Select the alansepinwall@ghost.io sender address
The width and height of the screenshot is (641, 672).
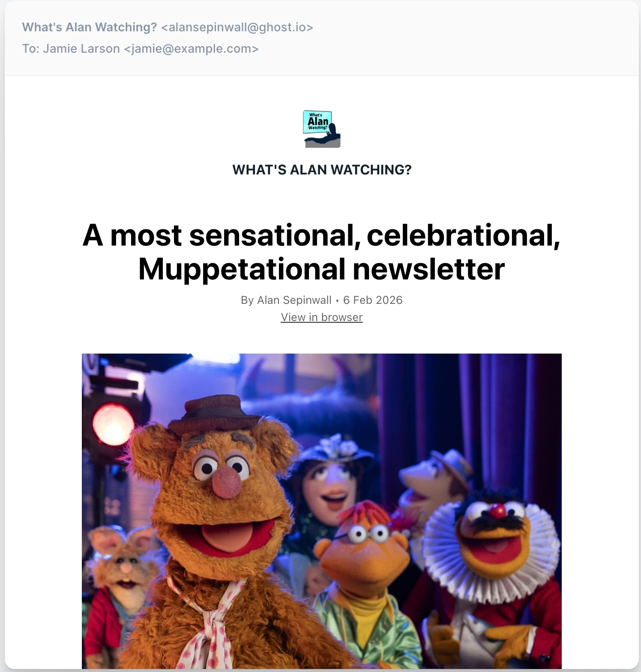tap(237, 27)
